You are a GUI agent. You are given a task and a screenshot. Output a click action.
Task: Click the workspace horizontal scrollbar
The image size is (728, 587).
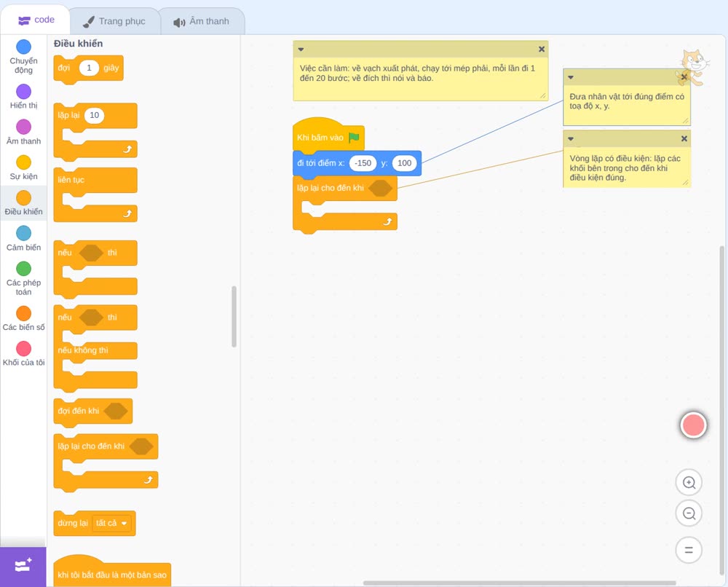click(x=519, y=583)
